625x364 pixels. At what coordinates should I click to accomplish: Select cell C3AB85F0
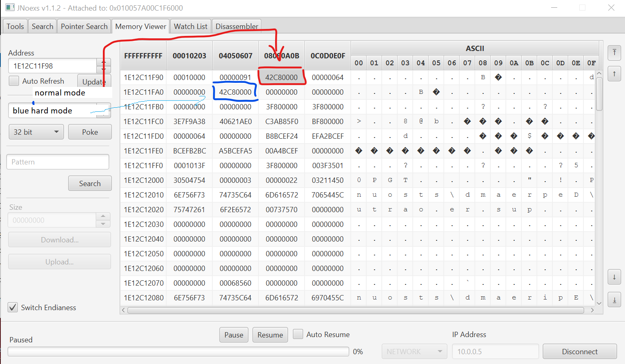coord(281,121)
